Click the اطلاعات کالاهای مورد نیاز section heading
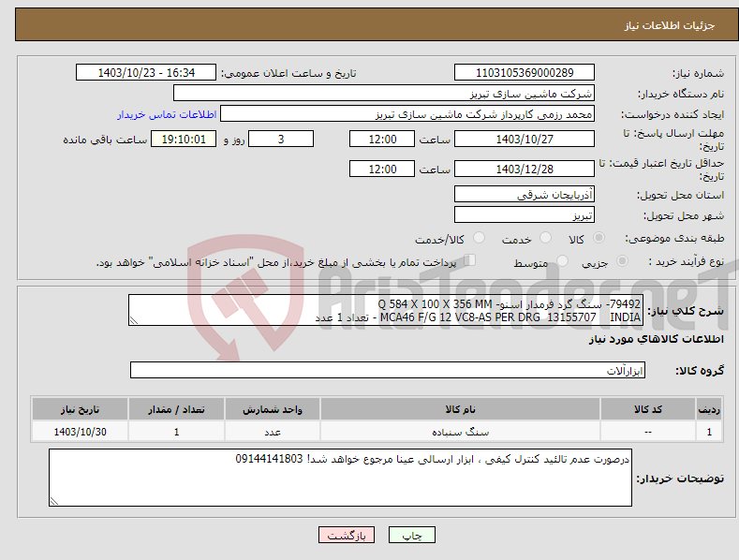Screen dimensions: 739x560 click(656, 339)
